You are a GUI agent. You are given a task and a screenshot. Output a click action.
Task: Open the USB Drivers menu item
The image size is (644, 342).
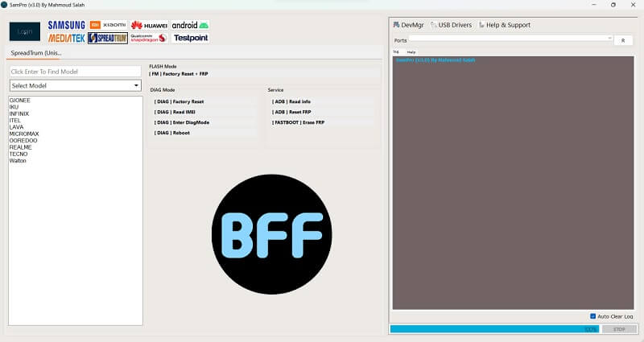pyautogui.click(x=451, y=25)
